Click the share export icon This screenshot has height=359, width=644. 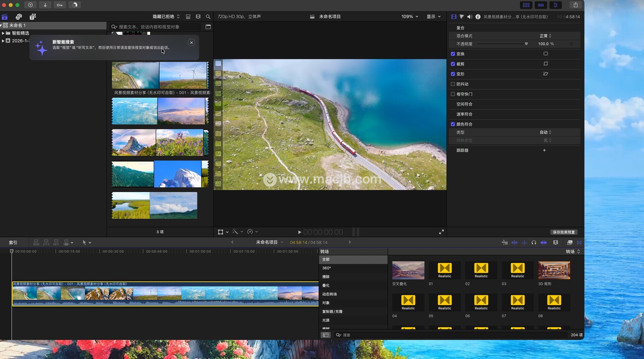coord(576,5)
